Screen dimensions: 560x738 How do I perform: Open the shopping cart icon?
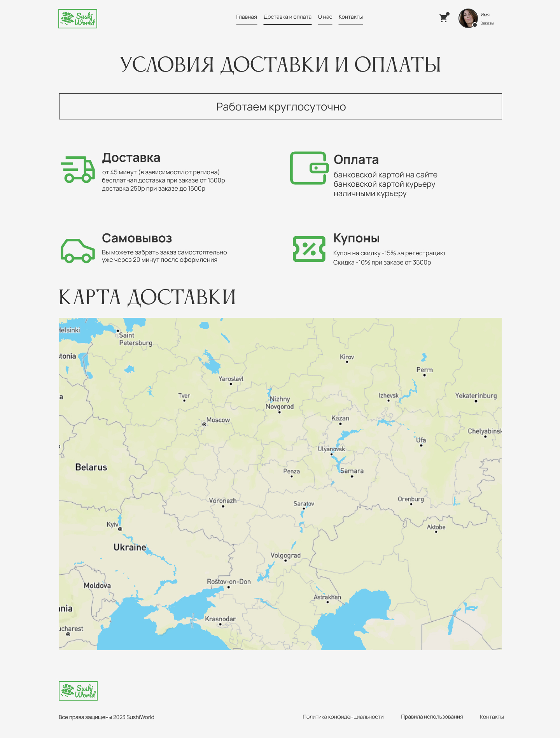pos(444,18)
